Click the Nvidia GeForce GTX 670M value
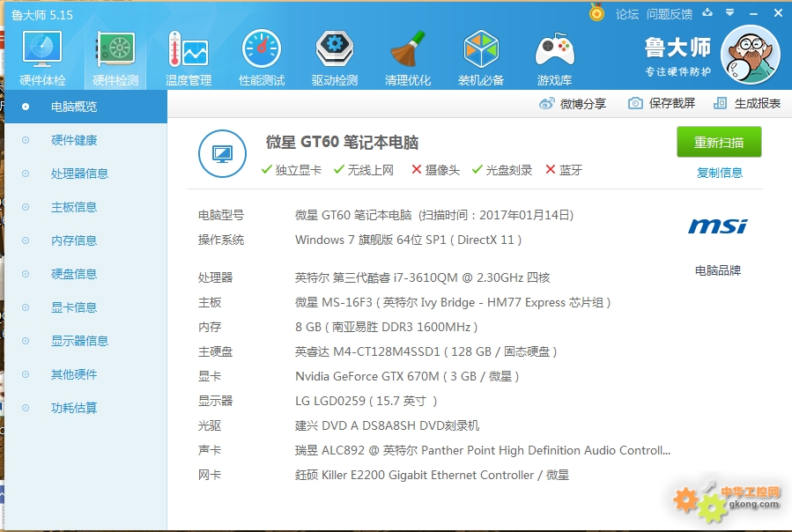Image resolution: width=792 pixels, height=532 pixels. (407, 376)
